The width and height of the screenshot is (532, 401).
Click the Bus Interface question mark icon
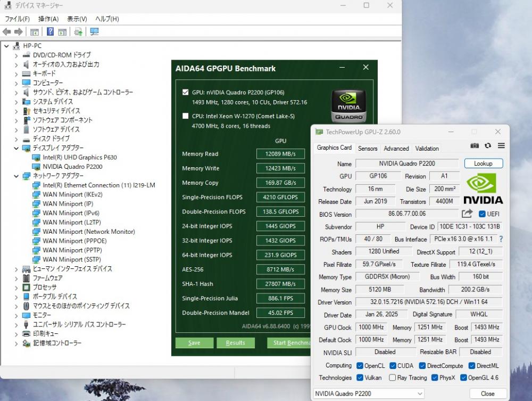pyautogui.click(x=501, y=239)
